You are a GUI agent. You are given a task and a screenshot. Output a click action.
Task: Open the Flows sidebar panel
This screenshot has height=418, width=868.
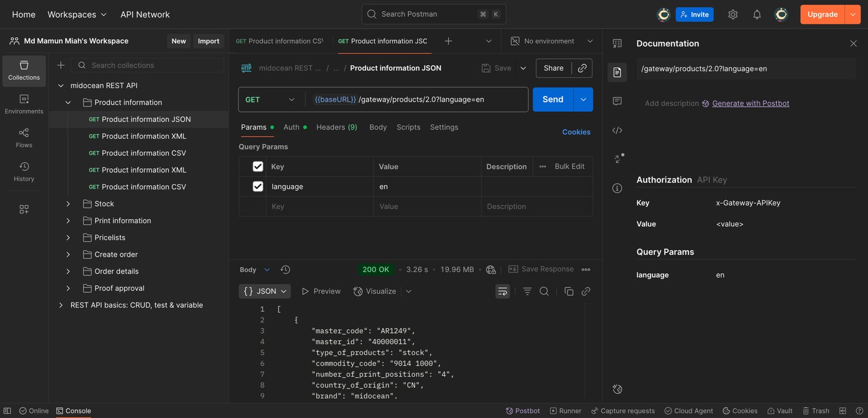[x=24, y=138]
